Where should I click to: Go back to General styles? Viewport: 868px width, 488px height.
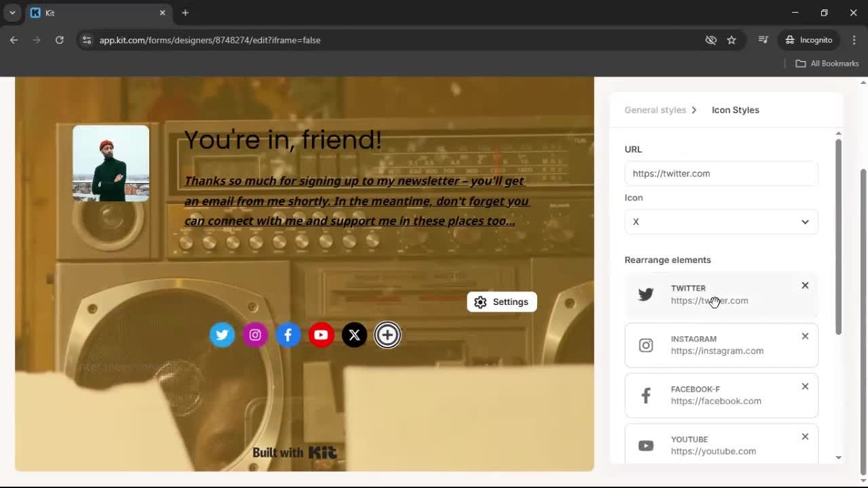[x=655, y=110]
